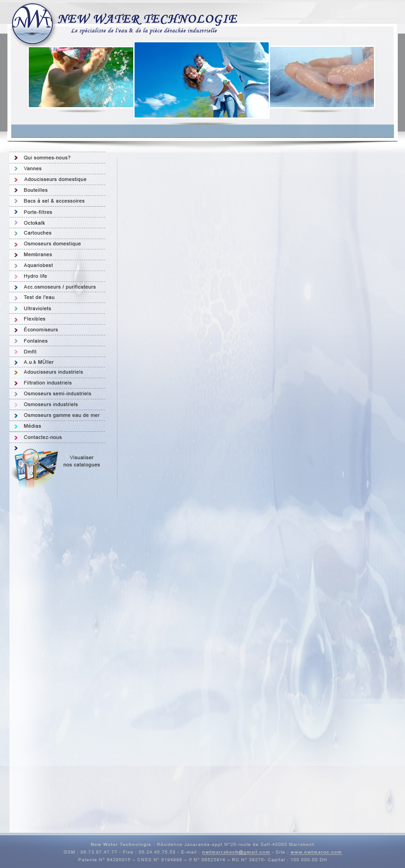View Cartouches products

38,233
